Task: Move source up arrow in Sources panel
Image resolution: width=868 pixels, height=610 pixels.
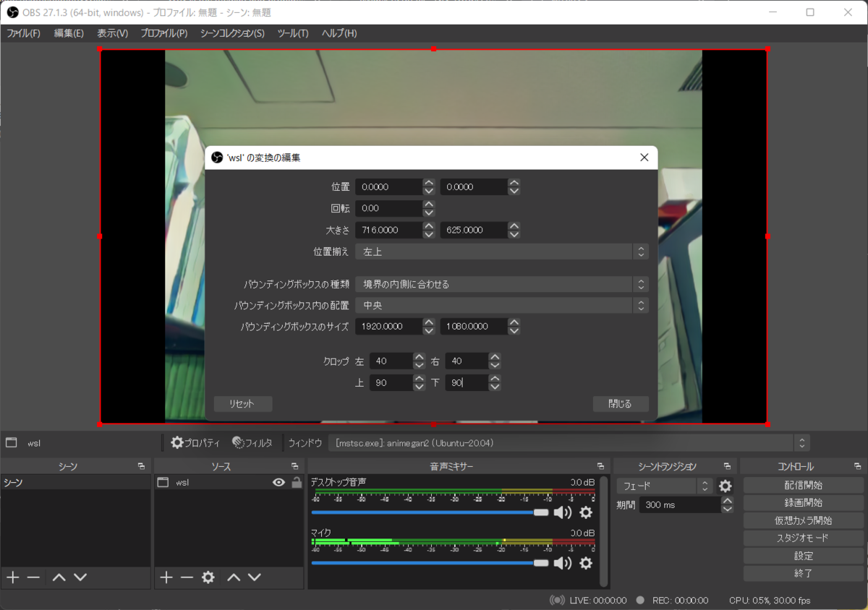Action: click(x=234, y=577)
